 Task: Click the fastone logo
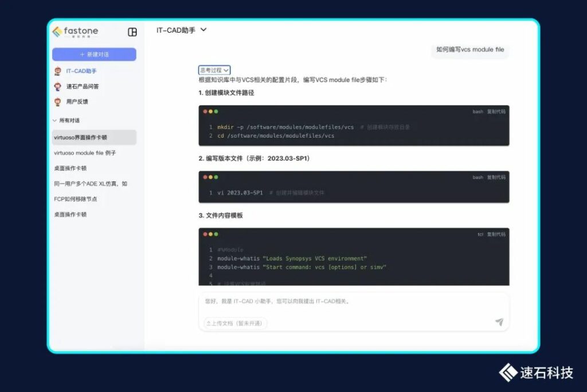coord(75,32)
